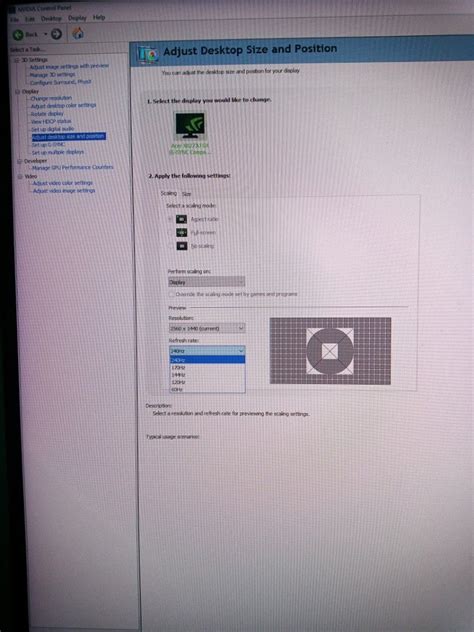The width and height of the screenshot is (474, 632).
Task: Open Adjust desktop color settings
Action: 64,106
